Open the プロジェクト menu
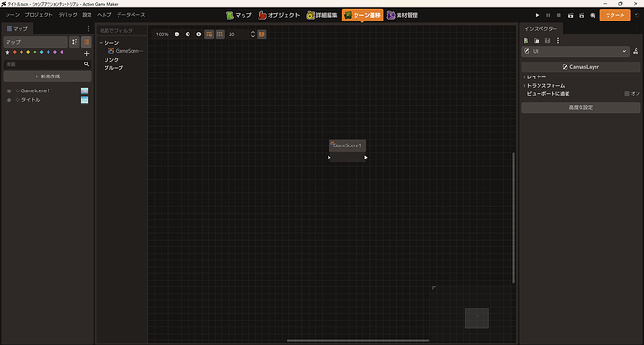This screenshot has height=345, width=644. (38, 15)
